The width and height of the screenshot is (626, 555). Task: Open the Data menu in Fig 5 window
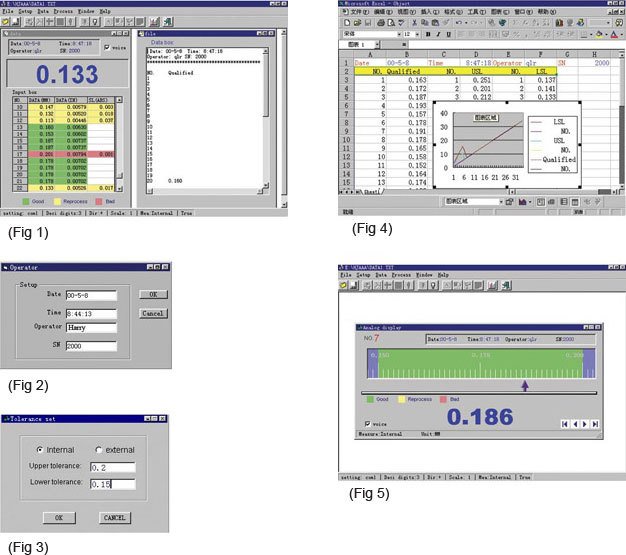click(x=381, y=275)
